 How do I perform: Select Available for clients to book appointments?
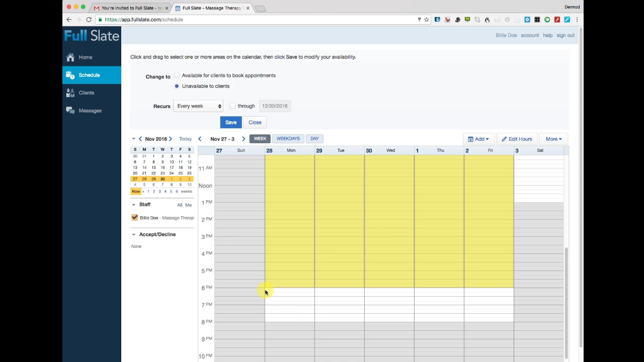[177, 75]
